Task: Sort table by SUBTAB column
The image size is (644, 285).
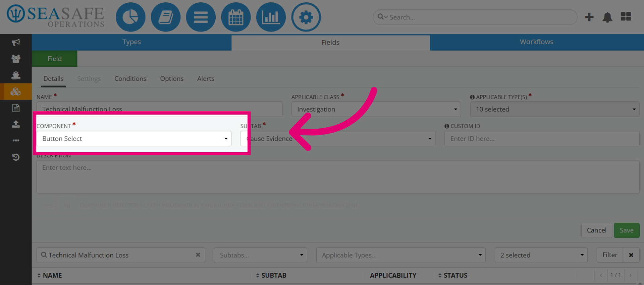Action: click(271, 275)
